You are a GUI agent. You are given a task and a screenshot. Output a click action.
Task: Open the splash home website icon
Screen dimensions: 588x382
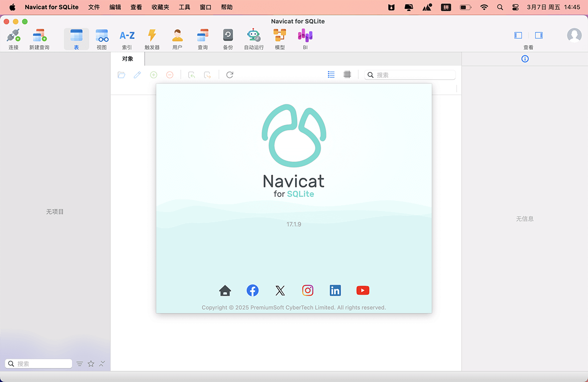click(225, 290)
